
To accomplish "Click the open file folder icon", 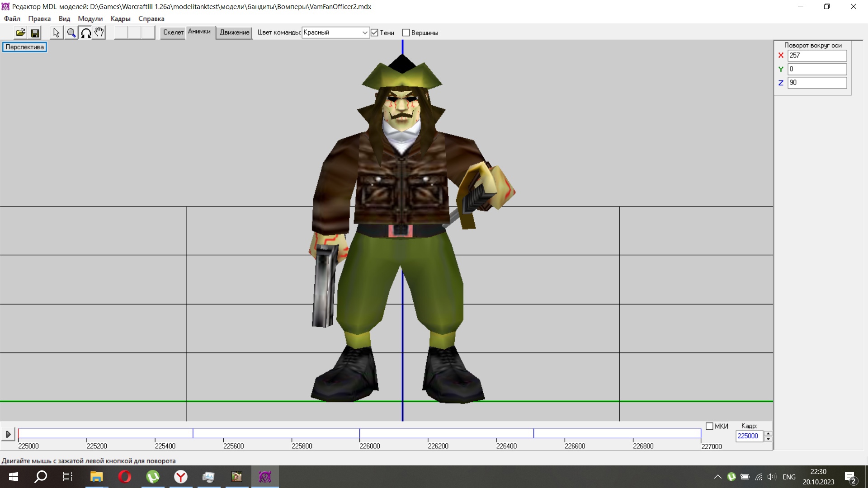I will click(x=20, y=33).
